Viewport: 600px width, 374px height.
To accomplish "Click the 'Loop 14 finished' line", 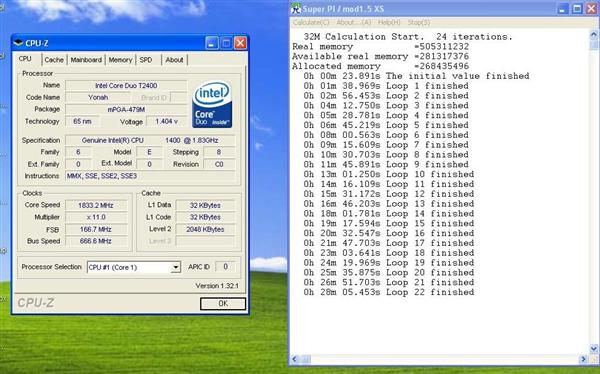I will point(389,214).
